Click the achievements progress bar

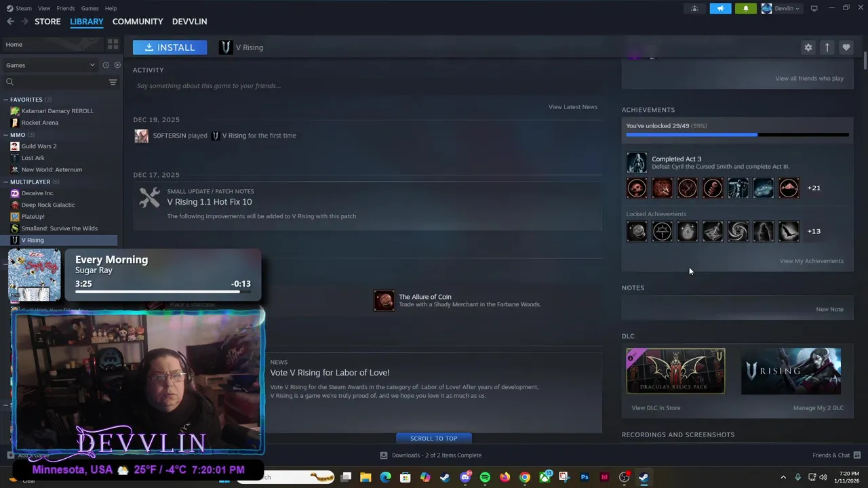(737, 135)
